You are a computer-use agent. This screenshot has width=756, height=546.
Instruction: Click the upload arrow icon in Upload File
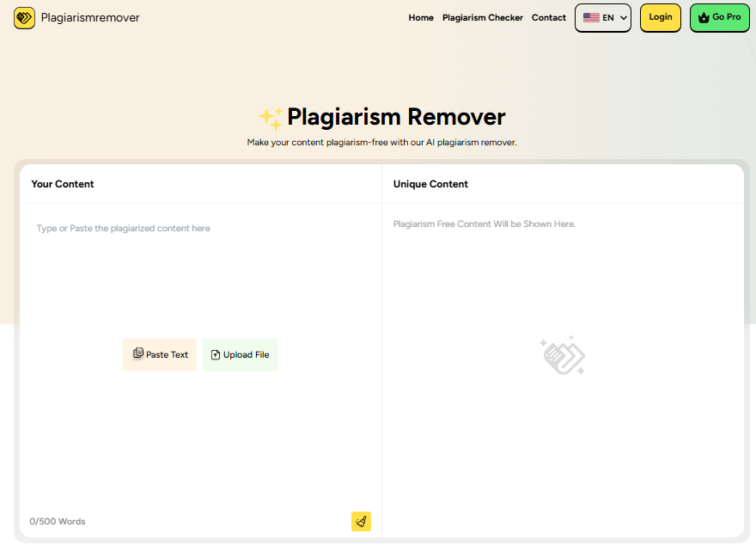(216, 354)
